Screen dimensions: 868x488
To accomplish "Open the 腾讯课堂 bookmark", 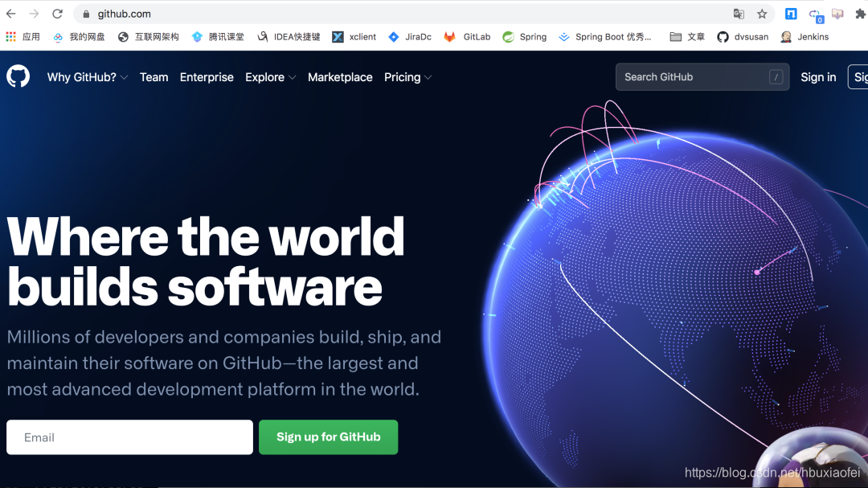I will coord(218,37).
